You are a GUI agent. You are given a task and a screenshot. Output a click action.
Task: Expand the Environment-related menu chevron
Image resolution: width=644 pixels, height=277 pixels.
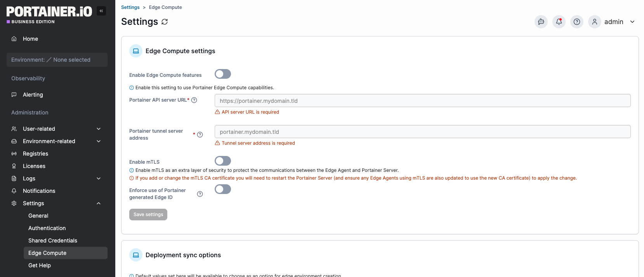[99, 141]
